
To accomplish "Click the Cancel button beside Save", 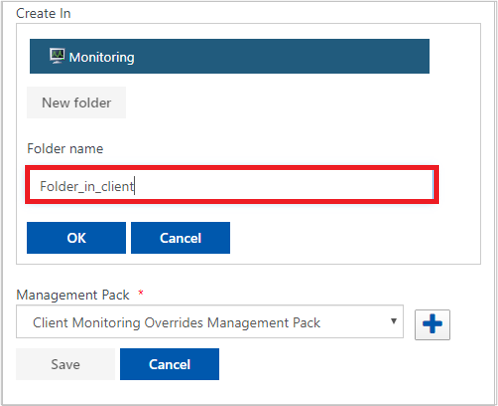I will 169,364.
